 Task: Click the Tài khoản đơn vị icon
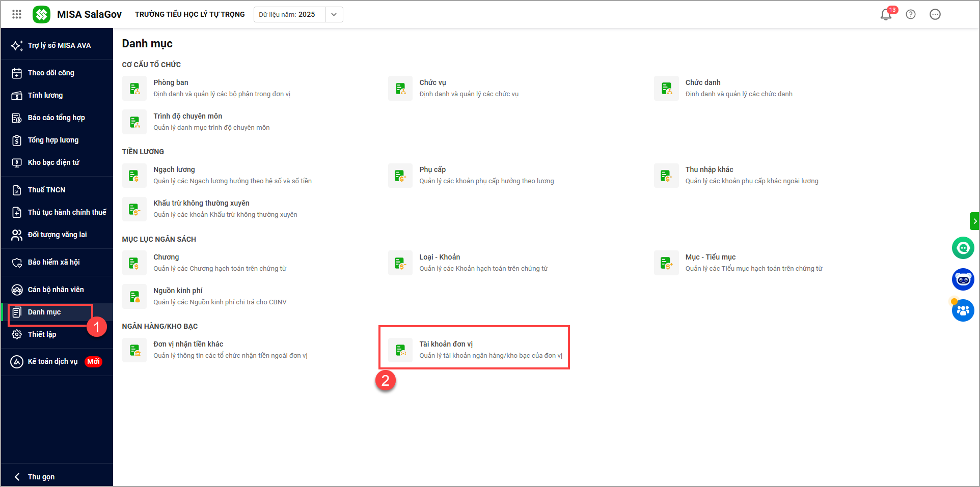[x=400, y=350]
